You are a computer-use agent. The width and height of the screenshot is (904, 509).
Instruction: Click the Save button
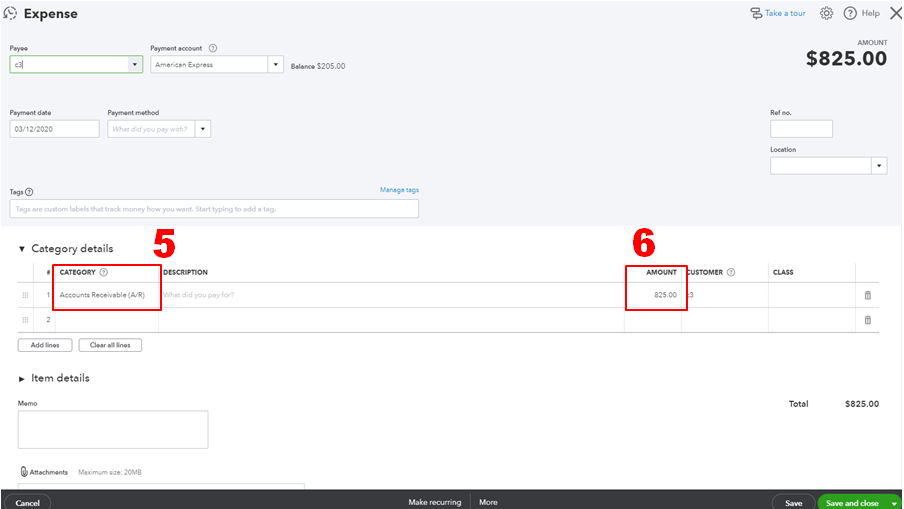[793, 503]
